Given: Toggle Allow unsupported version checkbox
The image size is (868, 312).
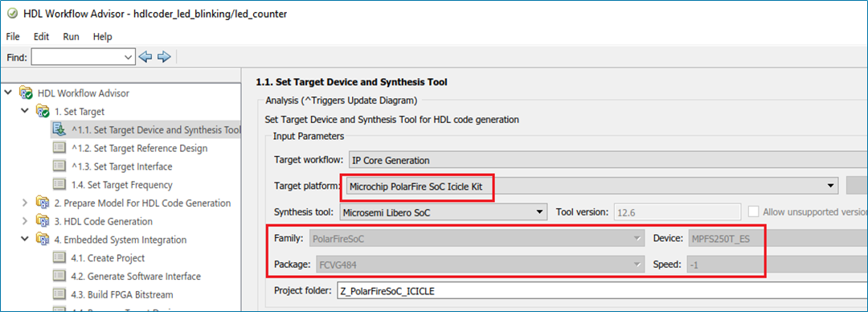Looking at the screenshot, I should click(753, 211).
